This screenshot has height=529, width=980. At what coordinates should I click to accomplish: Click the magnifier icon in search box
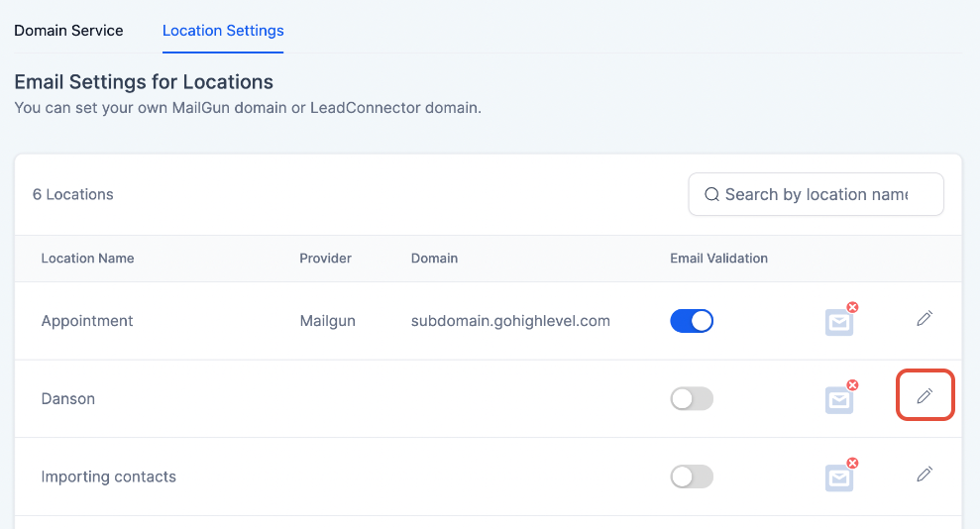711,195
